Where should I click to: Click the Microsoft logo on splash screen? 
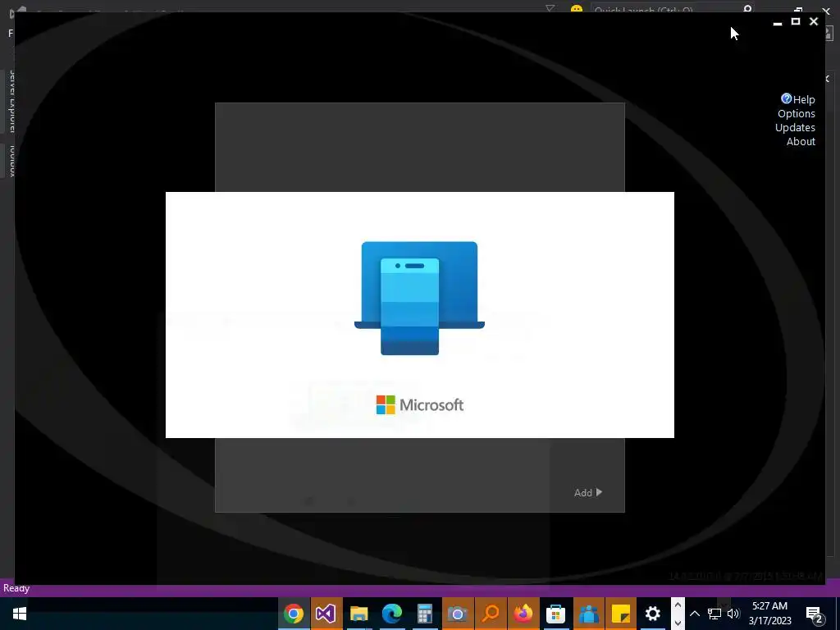[419, 405]
